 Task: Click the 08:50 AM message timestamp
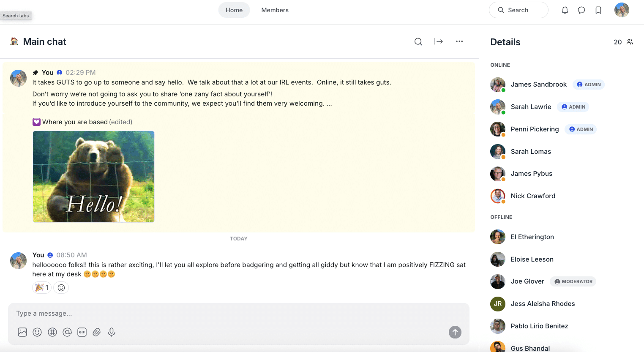click(71, 255)
